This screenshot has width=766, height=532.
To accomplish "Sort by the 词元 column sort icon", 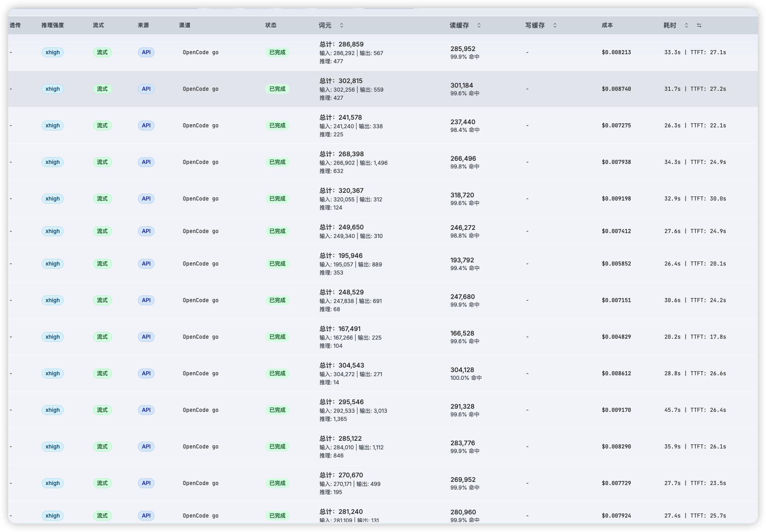I will click(342, 25).
